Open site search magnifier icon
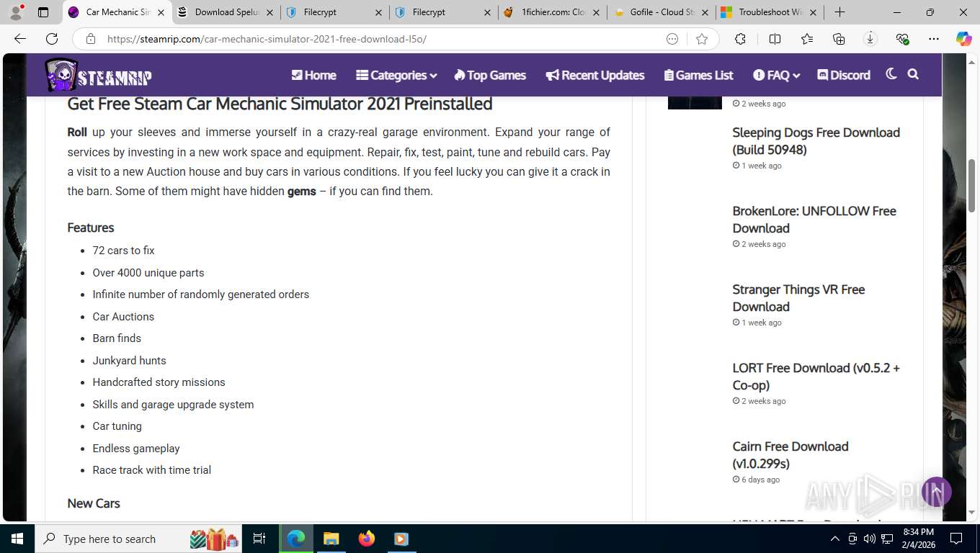 913,74
